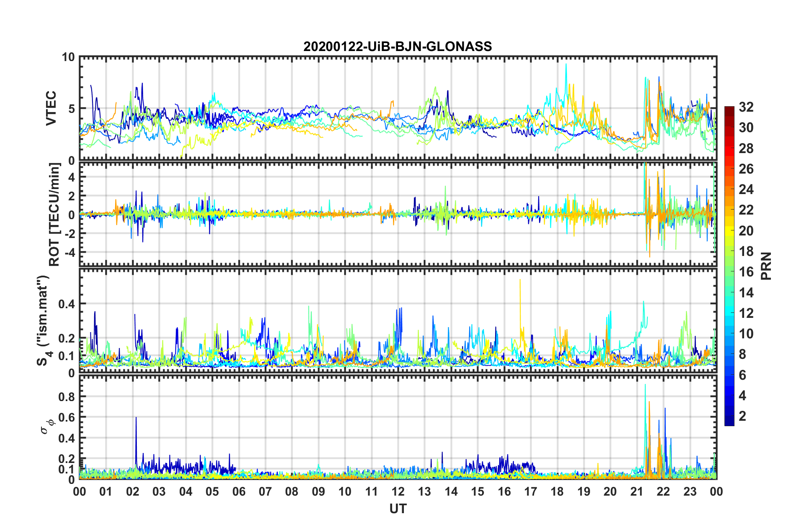Viewport: 796px width, 532px height.
Task: Click x-axis hour tick 19
Action: (584, 491)
